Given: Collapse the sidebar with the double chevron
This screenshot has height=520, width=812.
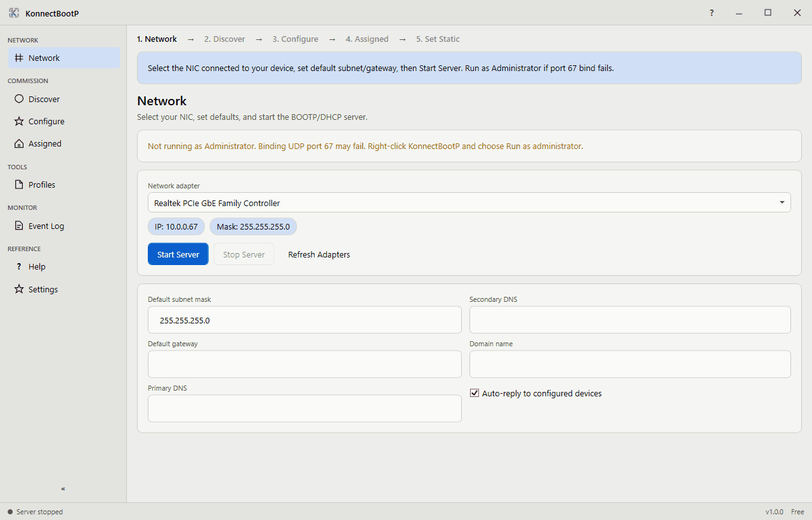Looking at the screenshot, I should (63, 489).
